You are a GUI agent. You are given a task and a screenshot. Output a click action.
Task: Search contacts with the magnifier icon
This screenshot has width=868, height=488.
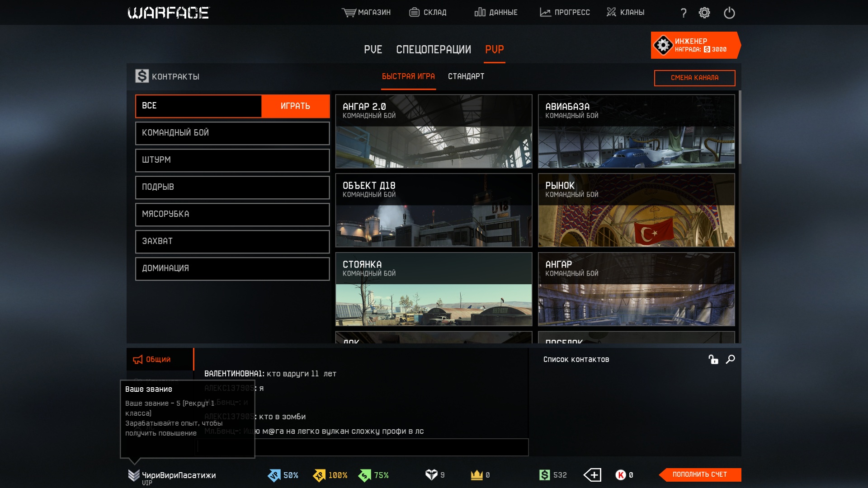coord(730,360)
